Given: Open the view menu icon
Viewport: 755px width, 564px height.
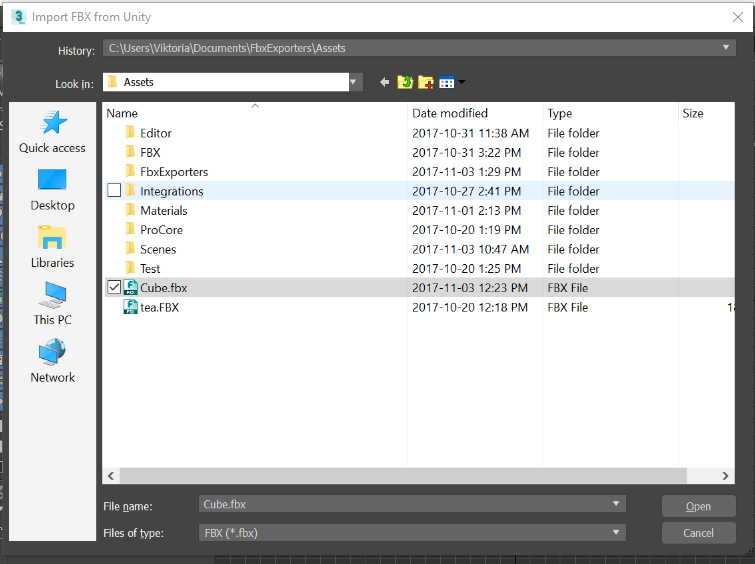Looking at the screenshot, I should (x=449, y=82).
